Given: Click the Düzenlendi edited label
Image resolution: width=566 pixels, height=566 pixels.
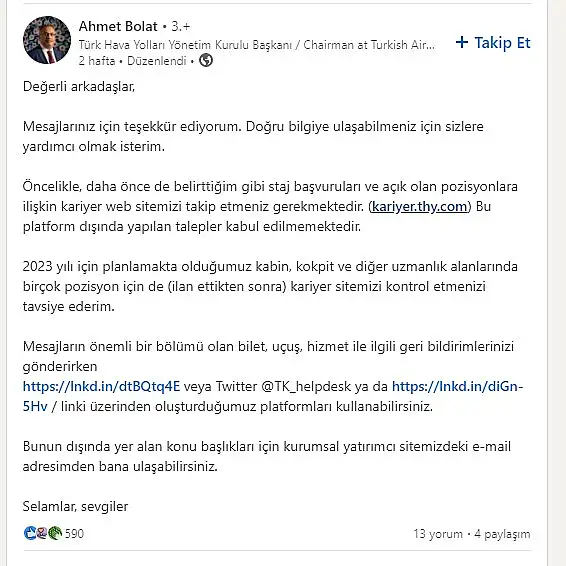Looking at the screenshot, I should click(x=157, y=61).
